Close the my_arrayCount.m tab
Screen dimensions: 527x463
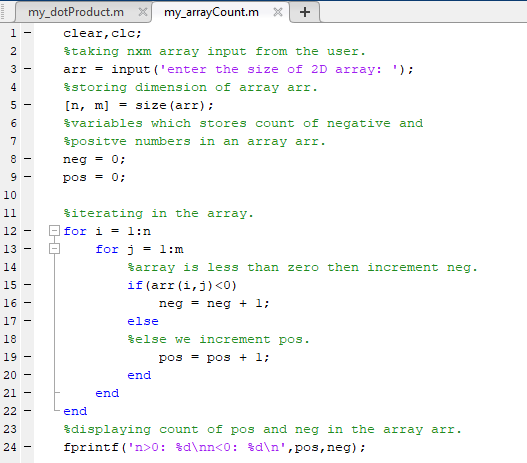(x=278, y=12)
